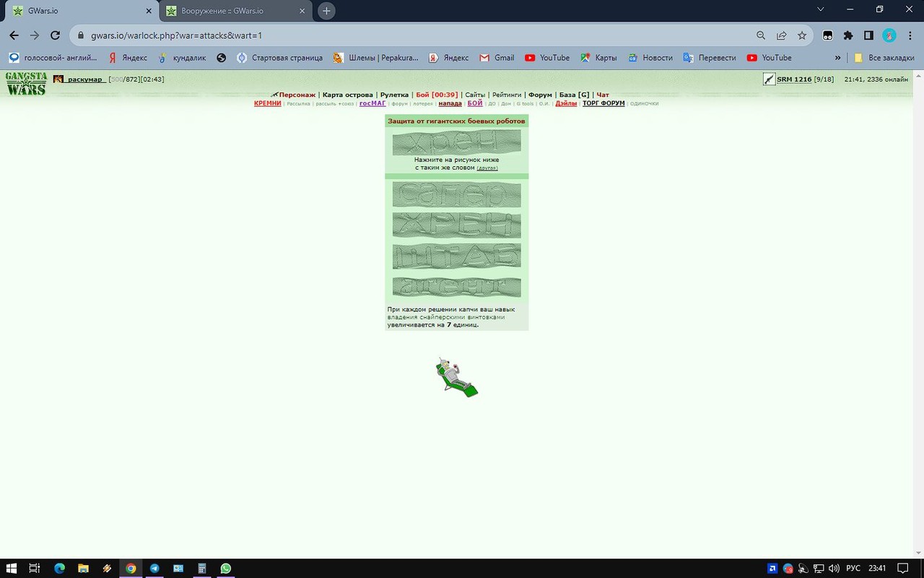Open Рейтинги in the game menu
Screen dimensions: 924x578
pyautogui.click(x=507, y=95)
